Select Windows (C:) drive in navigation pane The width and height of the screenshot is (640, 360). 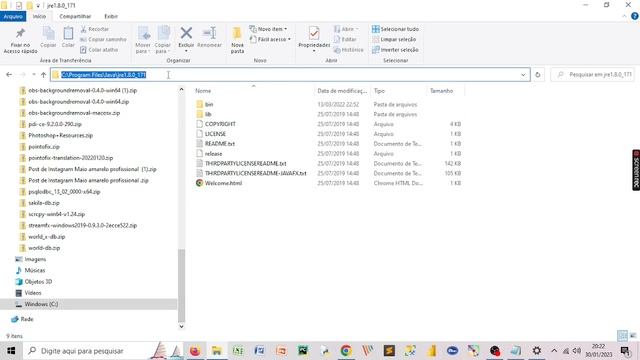[41, 304]
